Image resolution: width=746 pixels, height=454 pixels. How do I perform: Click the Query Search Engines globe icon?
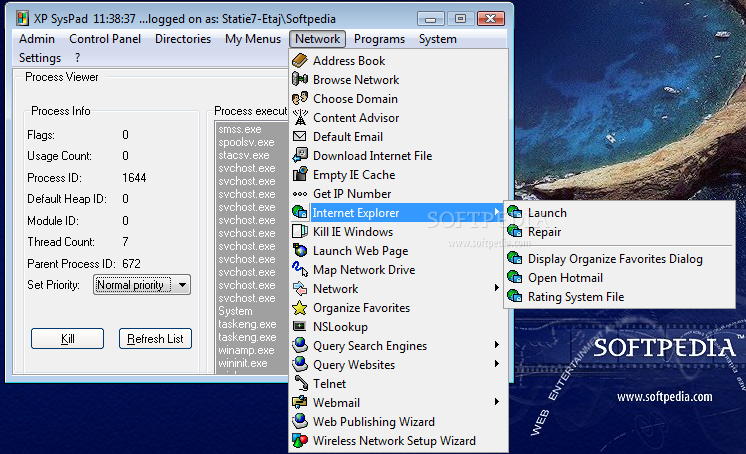(x=300, y=345)
